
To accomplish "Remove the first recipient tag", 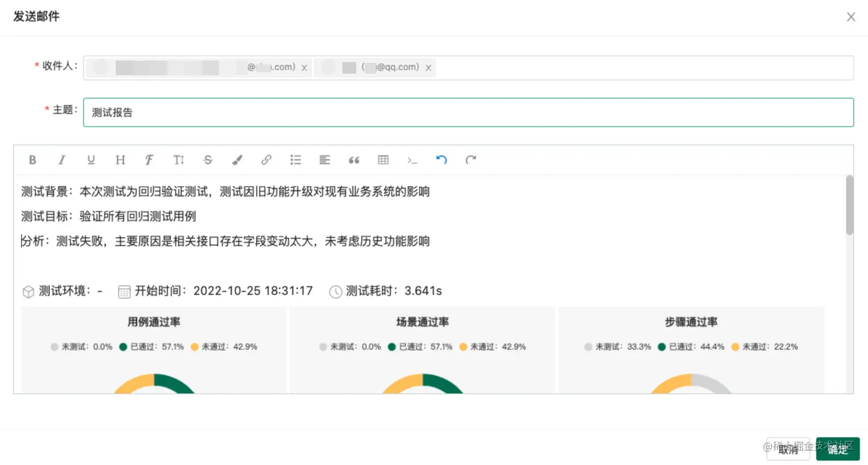I will pyautogui.click(x=304, y=68).
